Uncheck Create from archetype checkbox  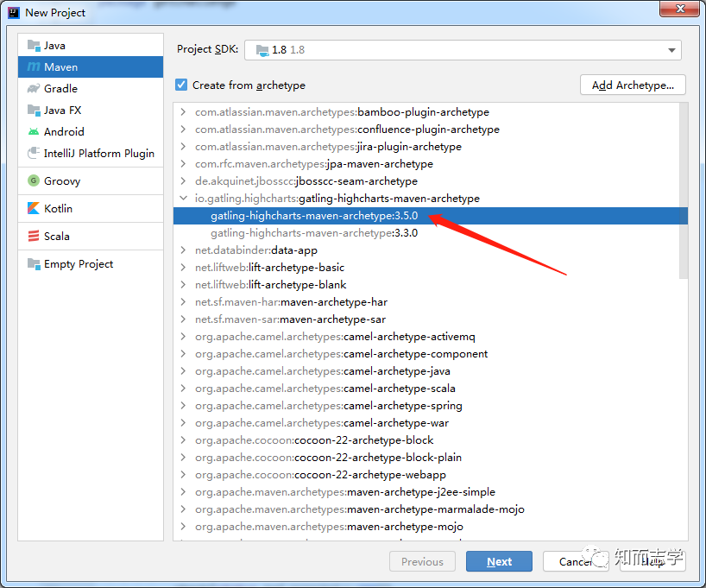pos(181,85)
